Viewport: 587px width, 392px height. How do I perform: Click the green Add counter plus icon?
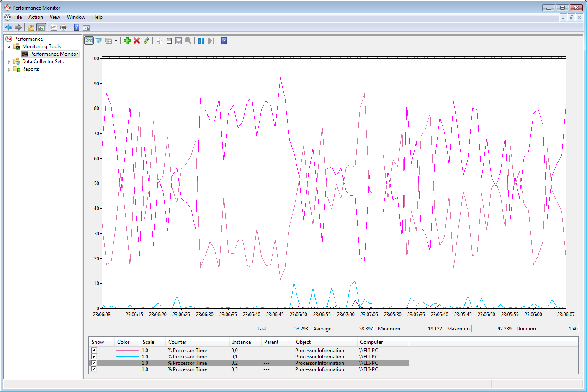click(x=127, y=41)
